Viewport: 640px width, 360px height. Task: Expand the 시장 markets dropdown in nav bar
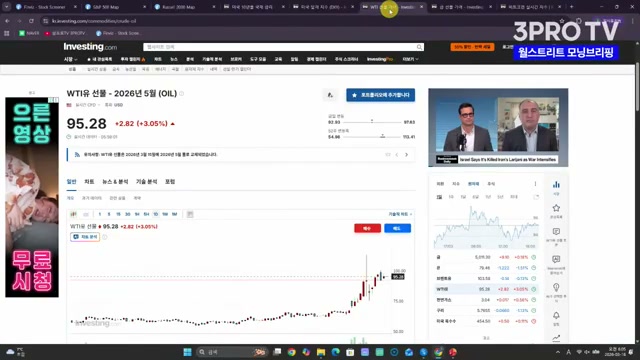tap(70, 59)
